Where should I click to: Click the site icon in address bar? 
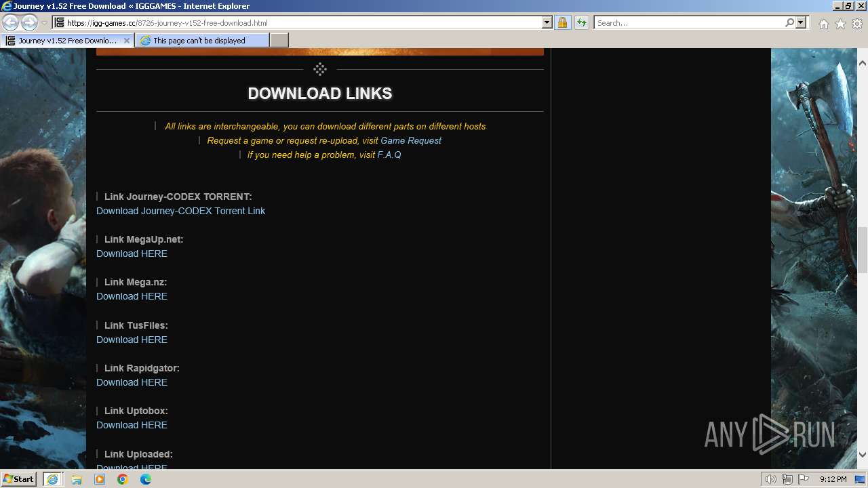point(59,22)
